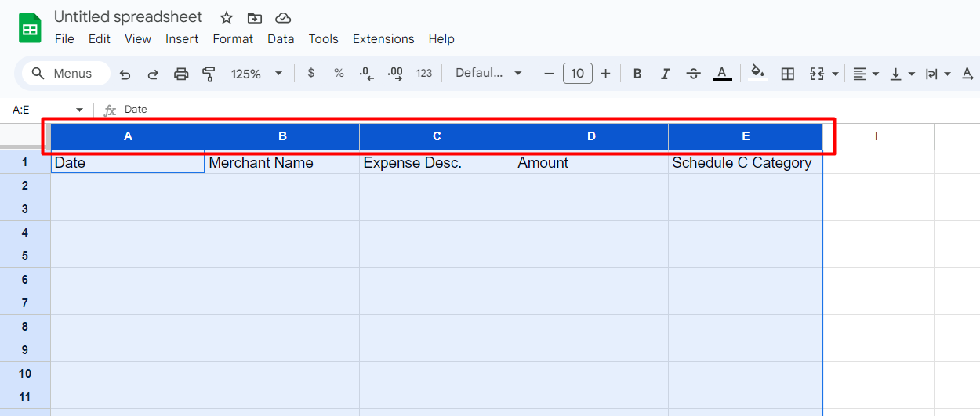
Task: Open text rotation tool
Action: [968, 74]
